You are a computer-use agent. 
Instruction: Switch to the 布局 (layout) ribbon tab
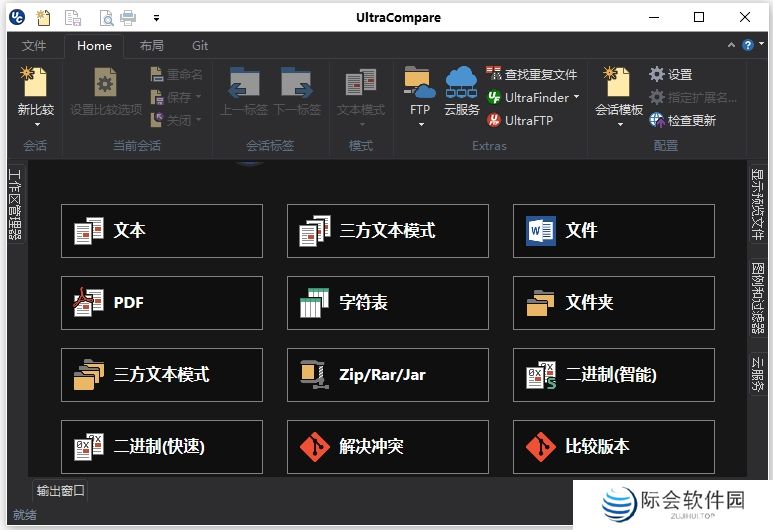(x=151, y=46)
